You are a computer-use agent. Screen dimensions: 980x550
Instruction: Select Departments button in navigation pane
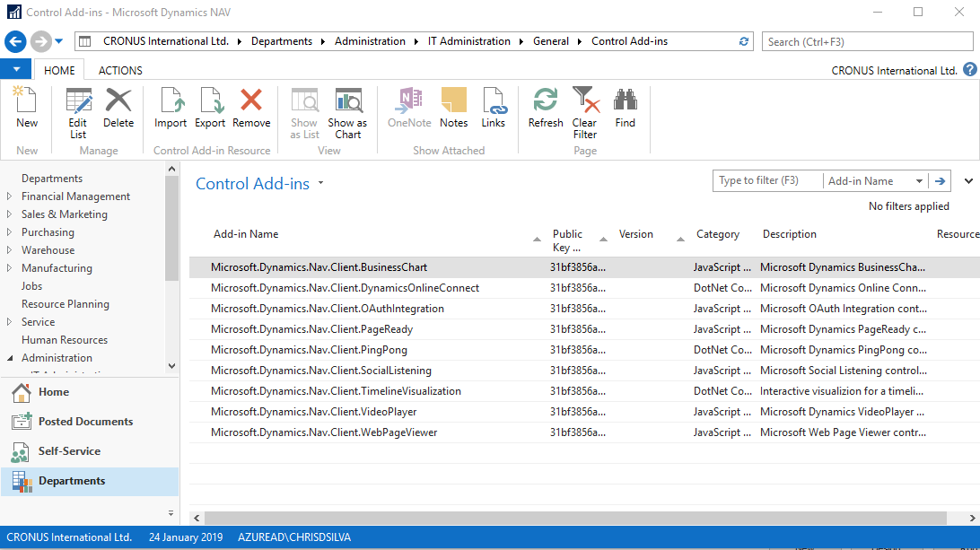[90, 481]
